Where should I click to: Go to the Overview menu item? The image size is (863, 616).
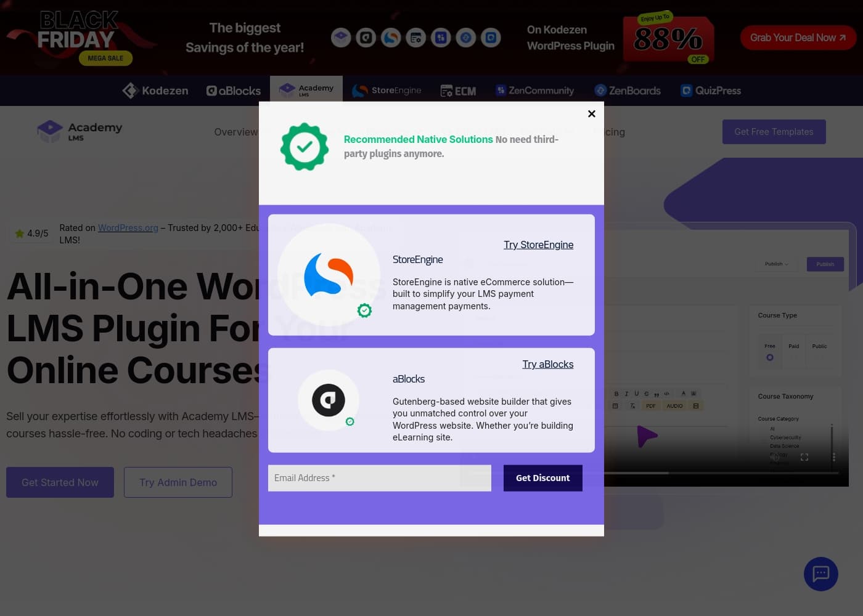[236, 132]
